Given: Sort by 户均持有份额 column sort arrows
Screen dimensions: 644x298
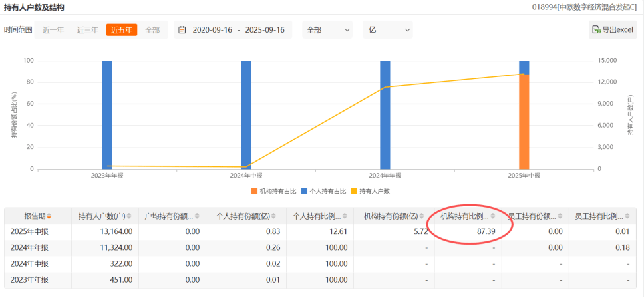Looking at the screenshot, I should pos(198,216).
